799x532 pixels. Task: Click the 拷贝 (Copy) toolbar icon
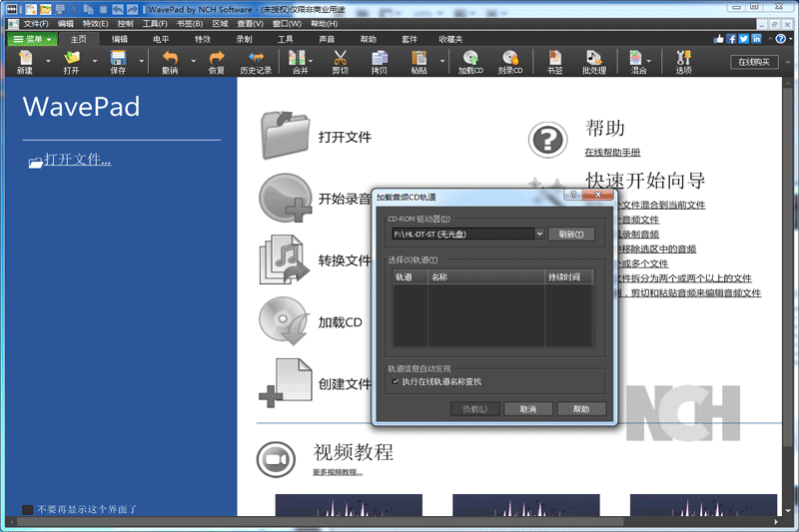[x=380, y=62]
